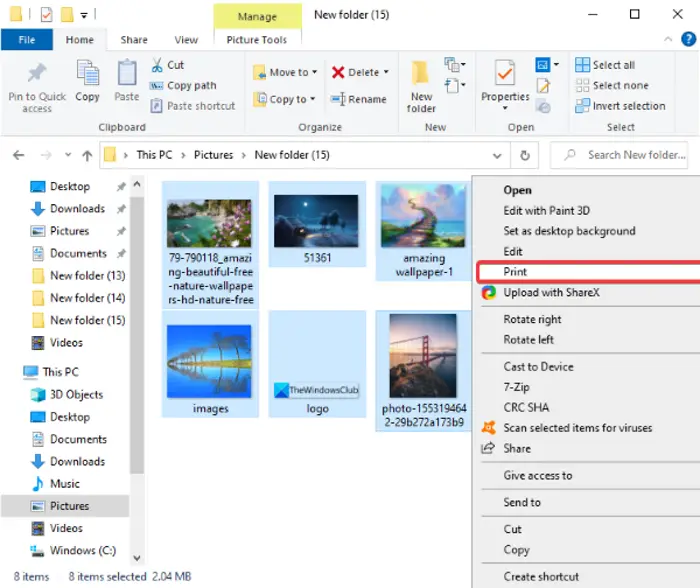Screen dimensions: 700x588
Task: Open the Copy to dropdown
Action: pyautogui.click(x=284, y=99)
